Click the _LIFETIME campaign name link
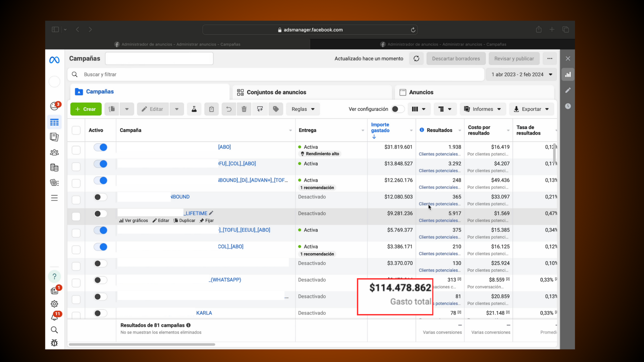This screenshot has width=644, height=362. point(196,213)
